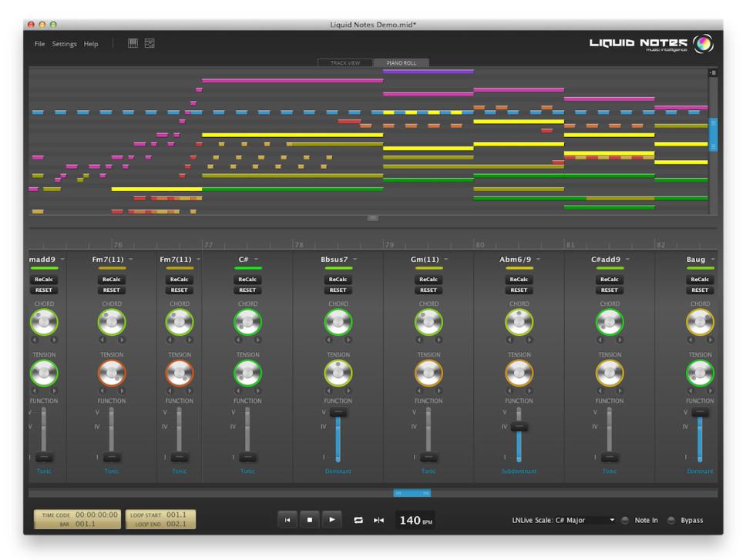Enable the Note In toggle

tap(625, 520)
